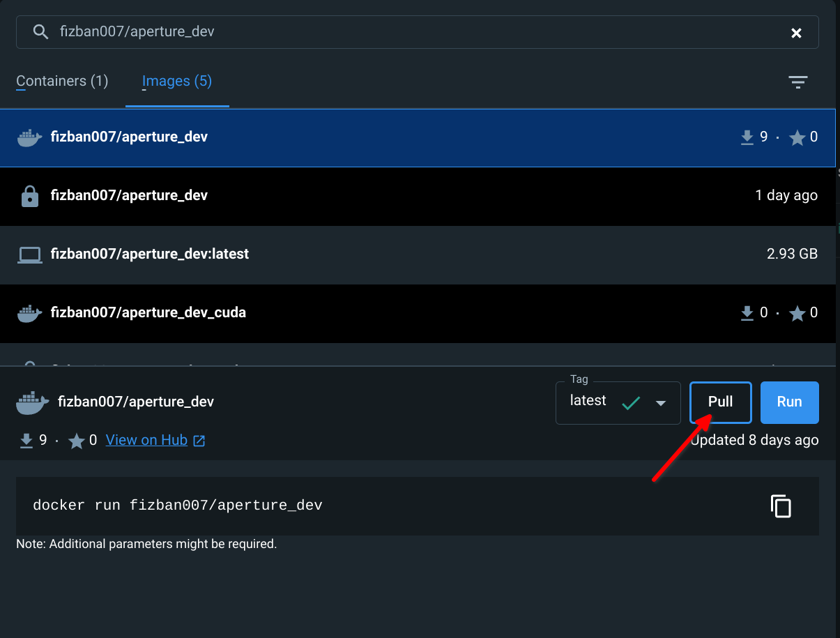Click the padlock icon of private repository
The height and width of the screenshot is (638, 840).
point(30,196)
